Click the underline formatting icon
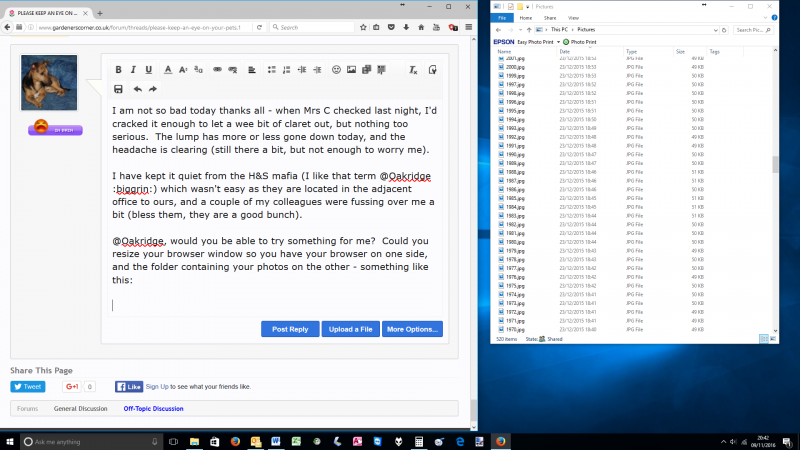The width and height of the screenshot is (800, 450). coord(149,70)
